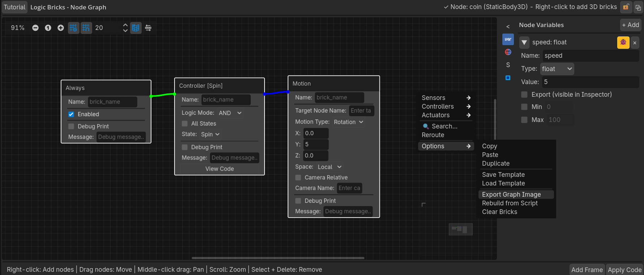644x275 pixels.
Task: Toggle Debug Print in Always node
Action: click(x=71, y=126)
